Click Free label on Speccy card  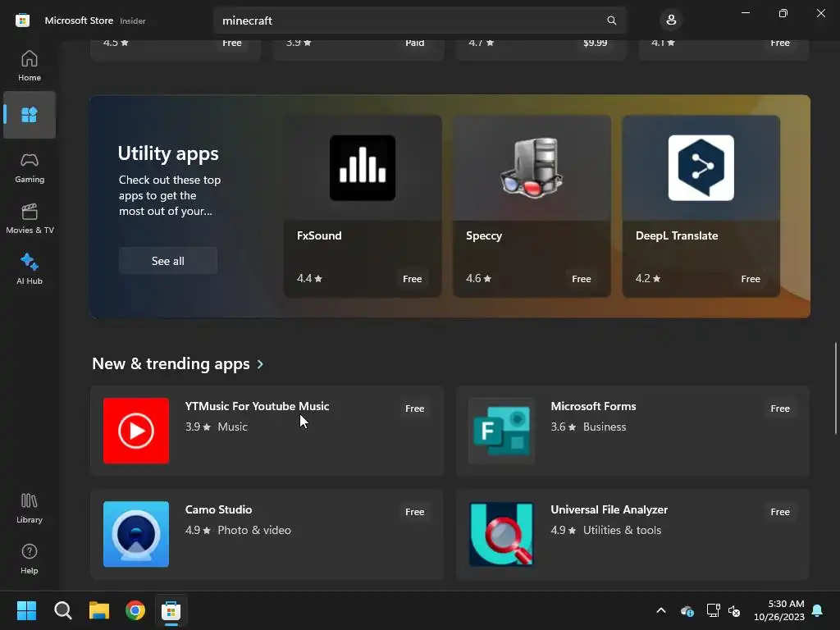click(582, 279)
